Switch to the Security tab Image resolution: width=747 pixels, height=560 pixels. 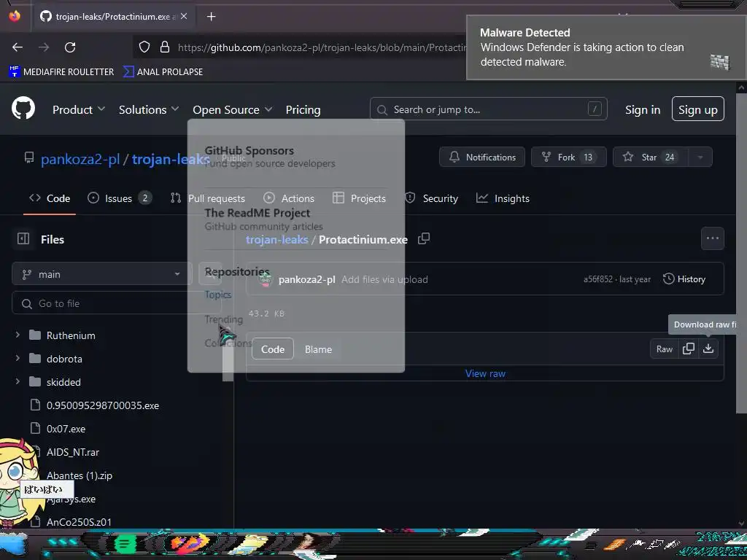point(431,198)
